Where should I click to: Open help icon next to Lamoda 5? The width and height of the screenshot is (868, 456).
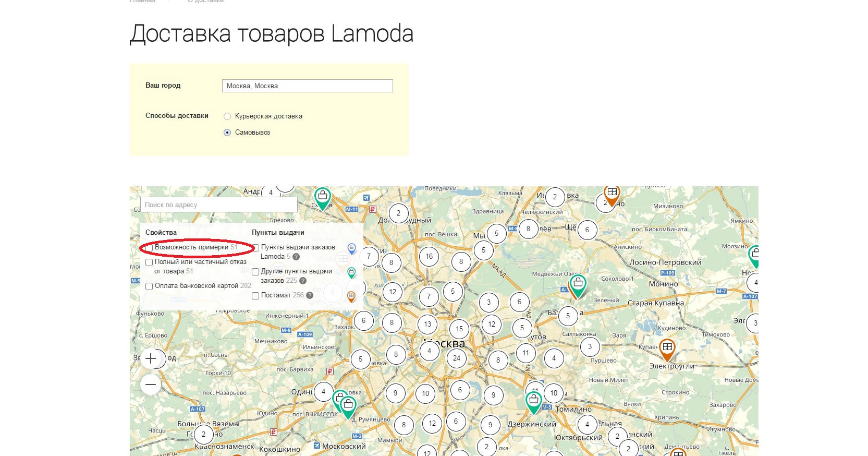tap(296, 257)
